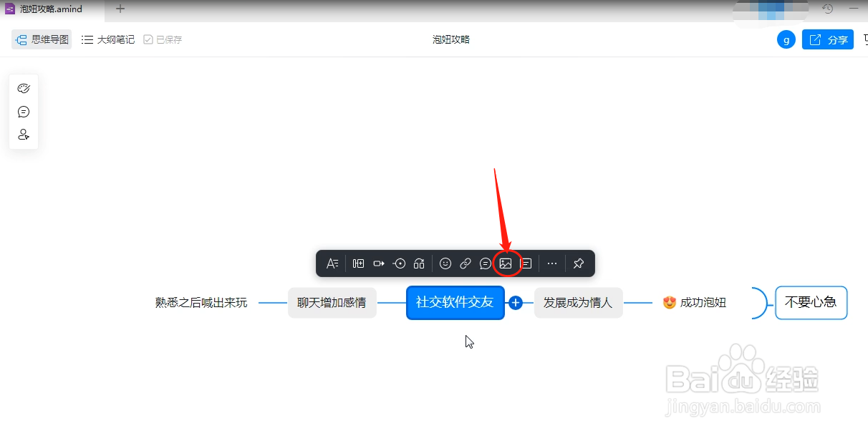Click the 分享 share button
This screenshot has height=436, width=868.
pyautogui.click(x=827, y=39)
